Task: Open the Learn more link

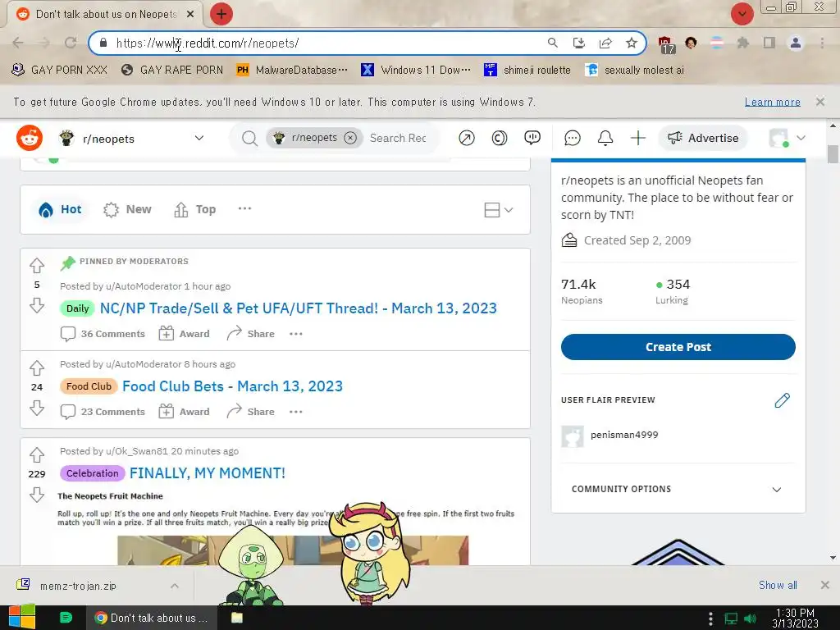Action: pos(773,102)
